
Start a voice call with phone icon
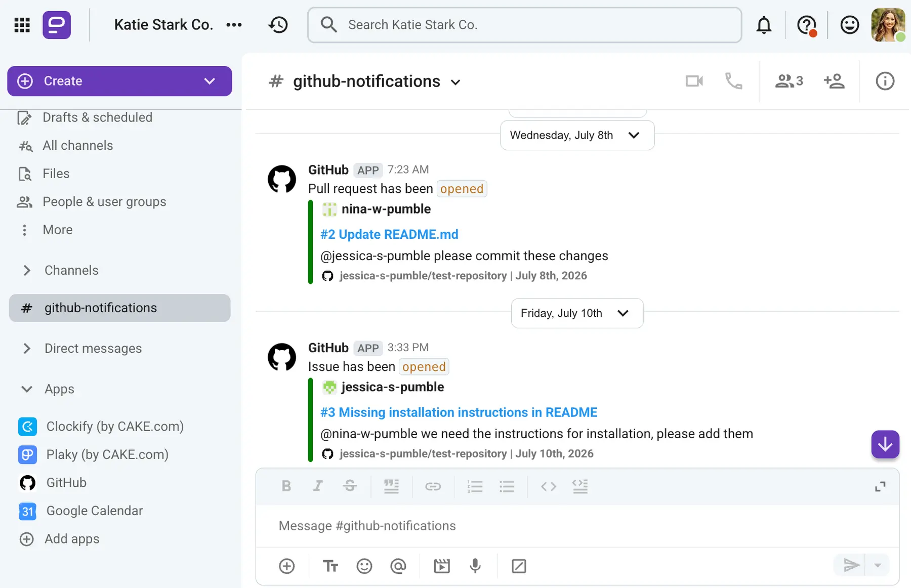[x=733, y=81]
